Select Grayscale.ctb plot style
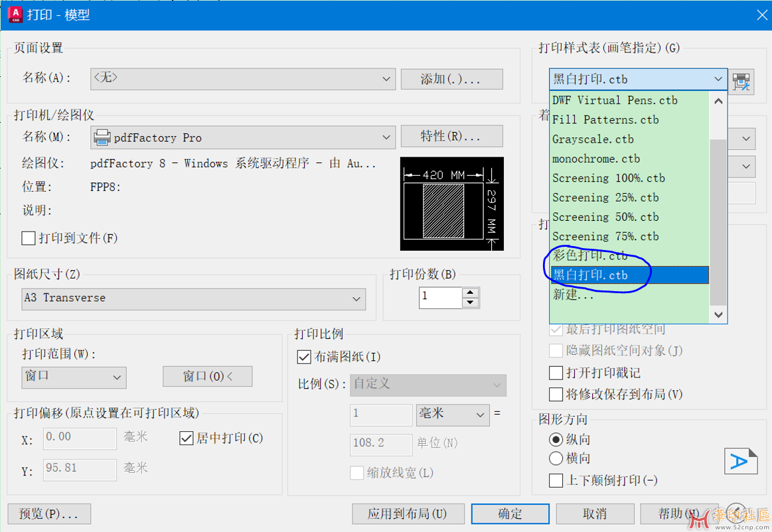772x532 pixels. [629, 139]
